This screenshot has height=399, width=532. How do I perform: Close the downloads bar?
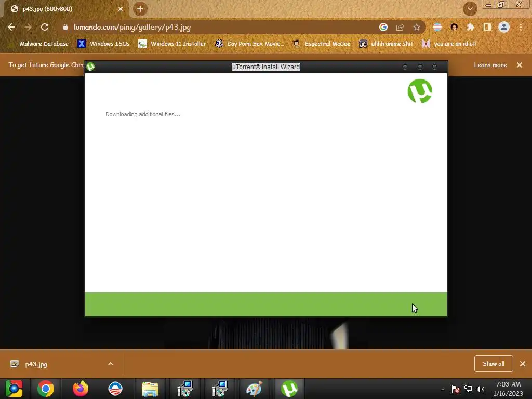(523, 364)
